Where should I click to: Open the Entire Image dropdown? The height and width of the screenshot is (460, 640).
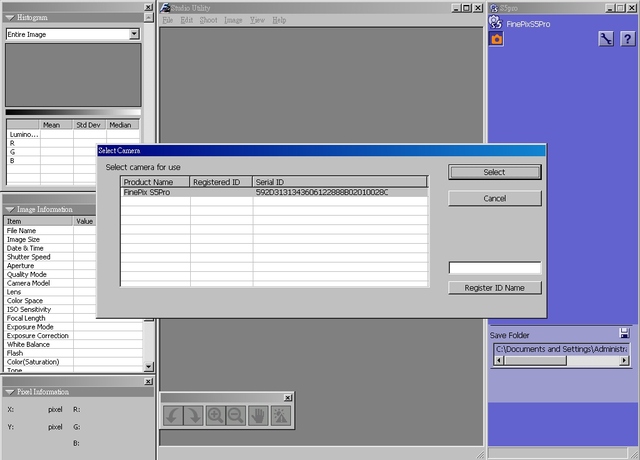point(134,34)
